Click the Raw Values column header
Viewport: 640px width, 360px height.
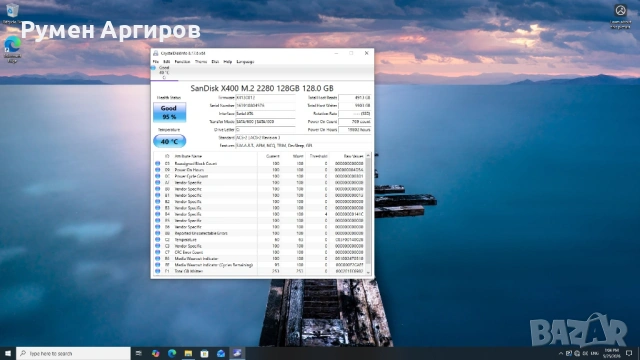[x=353, y=156]
